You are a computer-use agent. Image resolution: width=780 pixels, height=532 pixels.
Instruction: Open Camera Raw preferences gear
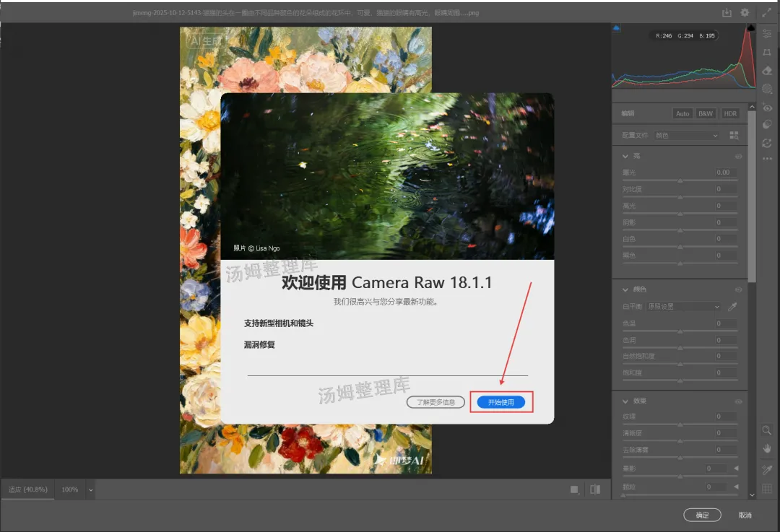[x=745, y=12]
